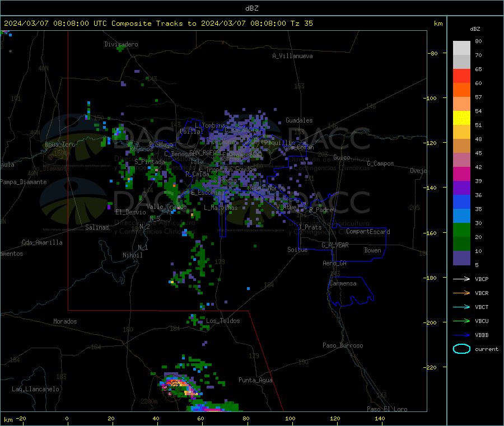The height and width of the screenshot is (426, 504).
Task: Click the Lag.Llancanelo map label
Action: pos(35,389)
